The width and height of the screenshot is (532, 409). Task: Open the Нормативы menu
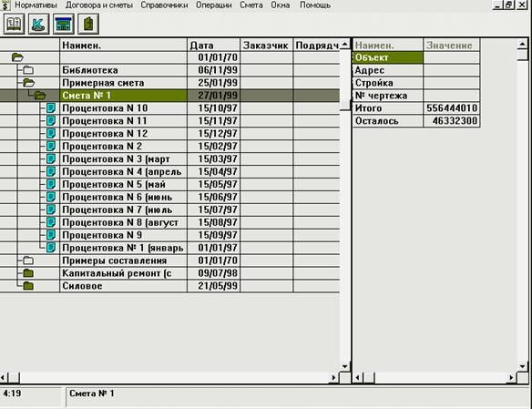36,5
